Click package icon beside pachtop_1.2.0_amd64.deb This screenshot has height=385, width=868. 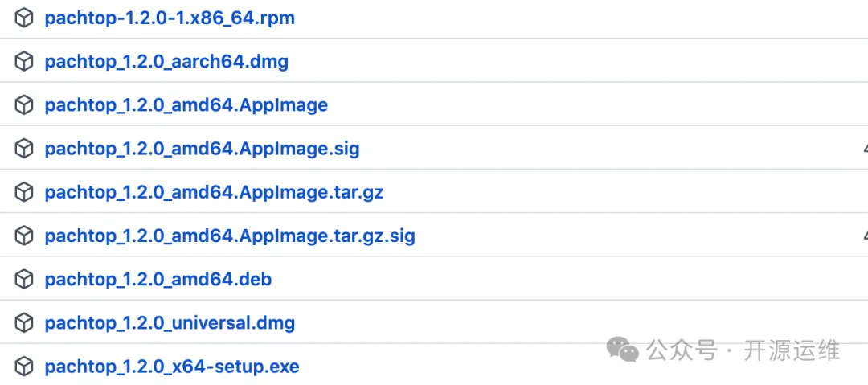24,279
